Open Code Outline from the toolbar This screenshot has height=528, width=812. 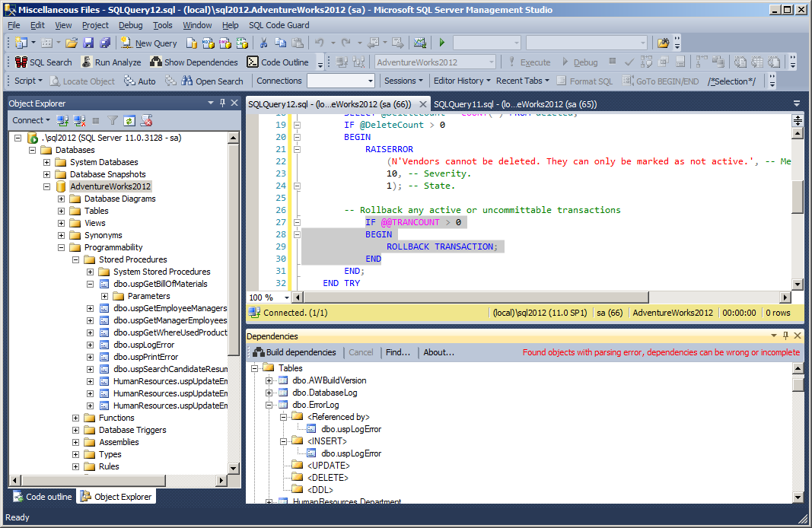pos(278,62)
